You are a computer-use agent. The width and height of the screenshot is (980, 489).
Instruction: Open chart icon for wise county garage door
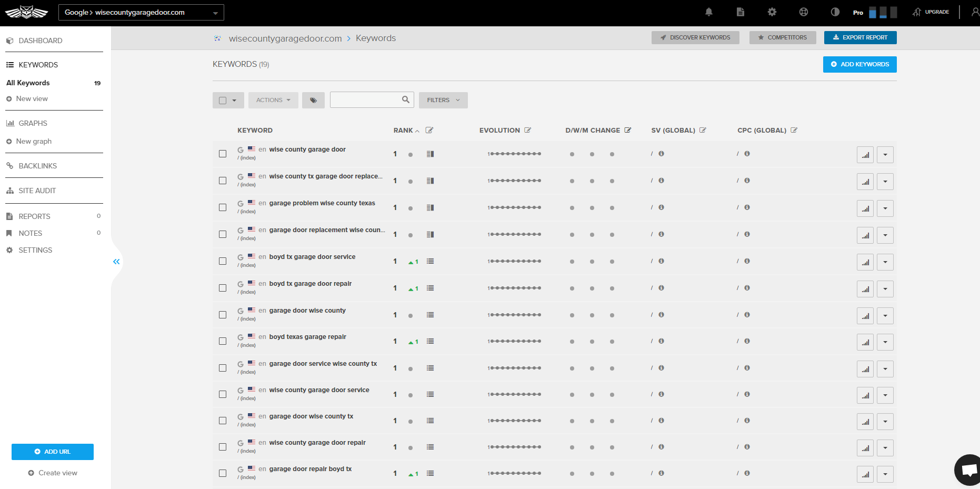tap(865, 155)
